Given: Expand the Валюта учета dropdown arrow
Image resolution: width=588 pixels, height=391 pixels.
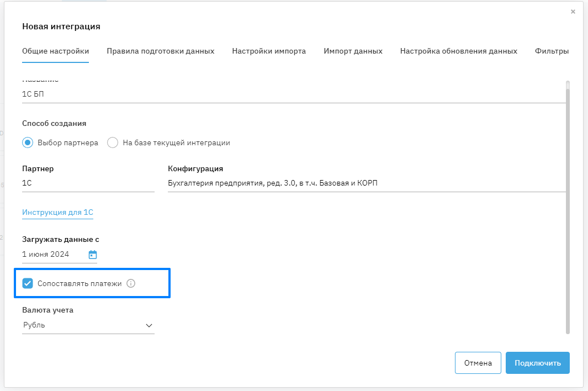Looking at the screenshot, I should point(149,325).
